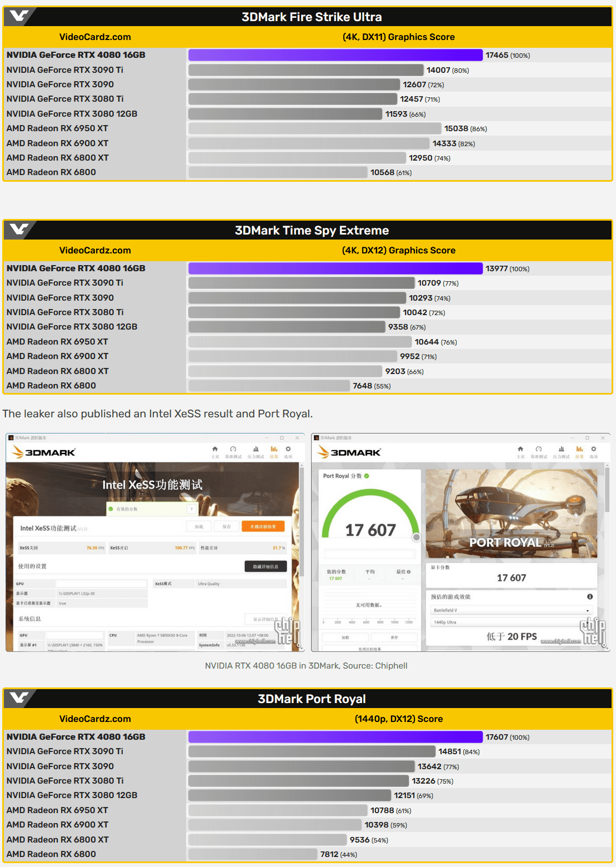Viewport: 616px width, 867px height.
Task: Click the dark 隐藏详细信息 button
Action: pyautogui.click(x=266, y=566)
